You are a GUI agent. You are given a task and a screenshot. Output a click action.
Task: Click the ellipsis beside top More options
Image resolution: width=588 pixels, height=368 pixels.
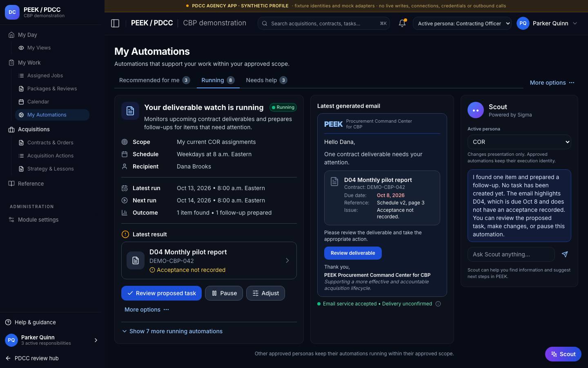(x=572, y=83)
